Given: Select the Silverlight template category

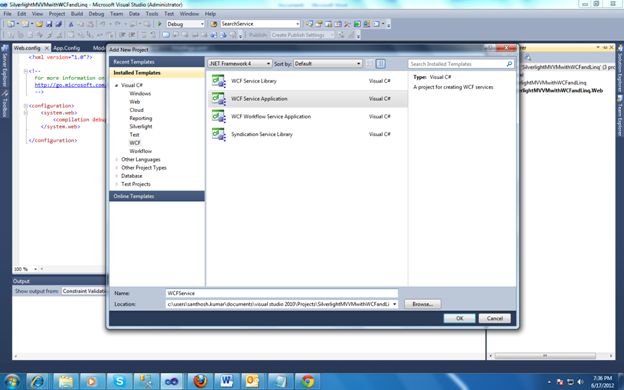Looking at the screenshot, I should (140, 127).
